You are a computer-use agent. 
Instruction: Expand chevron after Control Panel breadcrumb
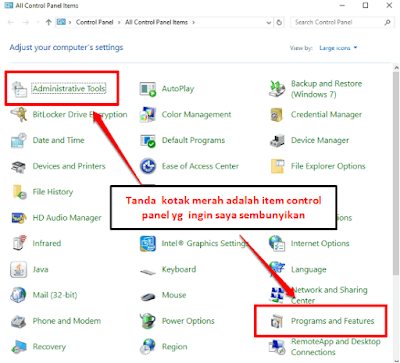(119, 22)
